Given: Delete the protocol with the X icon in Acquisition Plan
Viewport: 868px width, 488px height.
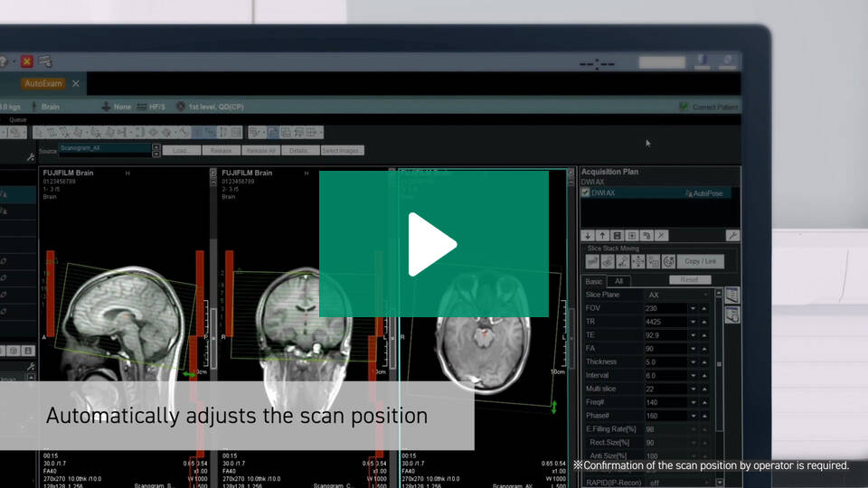Looking at the screenshot, I should 661,236.
